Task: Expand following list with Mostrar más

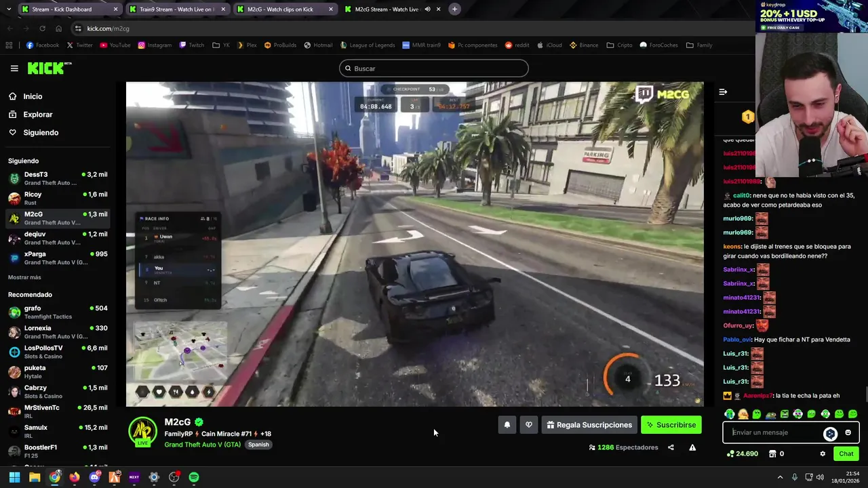Action: [24, 277]
